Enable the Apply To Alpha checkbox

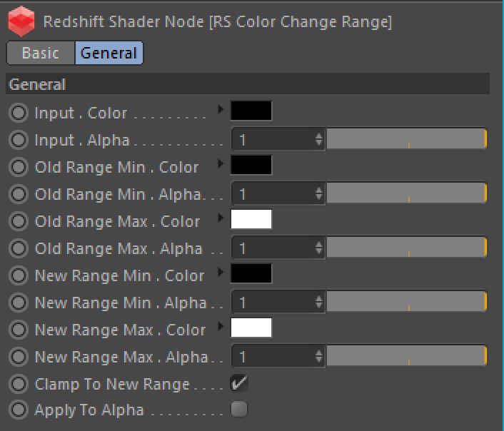pos(239,409)
